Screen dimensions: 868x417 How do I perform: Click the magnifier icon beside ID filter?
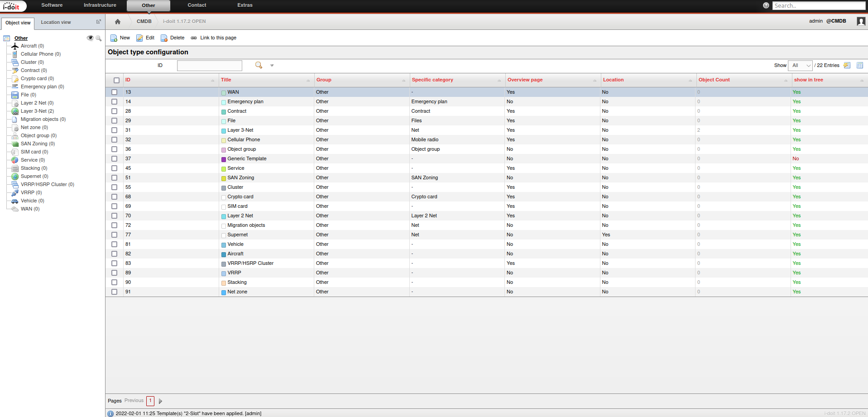tap(259, 65)
